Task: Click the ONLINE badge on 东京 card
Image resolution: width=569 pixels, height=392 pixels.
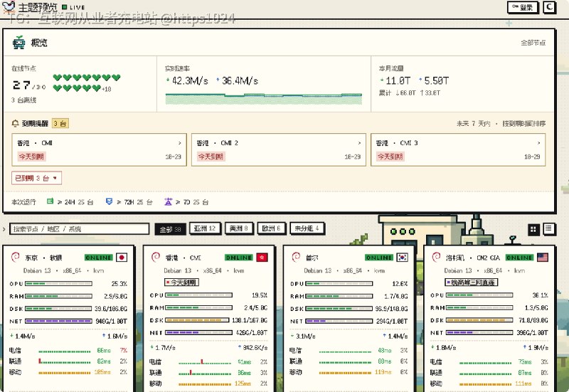Action: coord(99,258)
